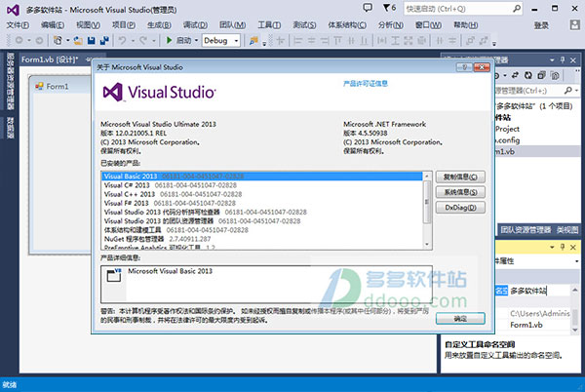Viewport: 585px width, 392px height.
Task: Click the Find in Files toolbar icon
Action: (253, 40)
